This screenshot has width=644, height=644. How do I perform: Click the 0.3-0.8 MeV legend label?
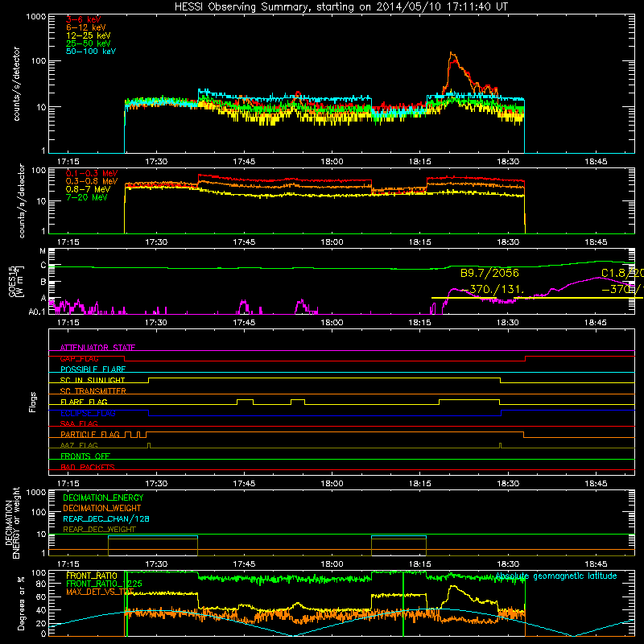(92, 181)
